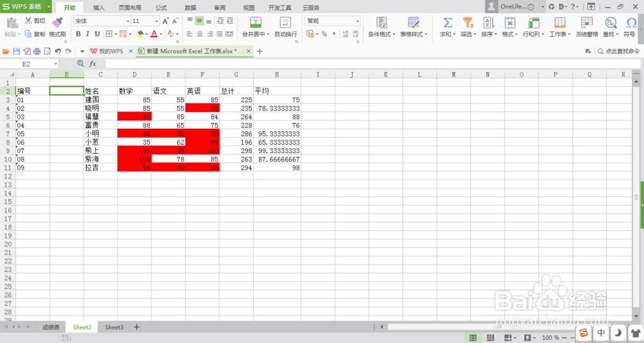Click the Paste (粘贴) clipboard icon
Image resolution: width=644 pixels, height=343 pixels.
[12, 23]
